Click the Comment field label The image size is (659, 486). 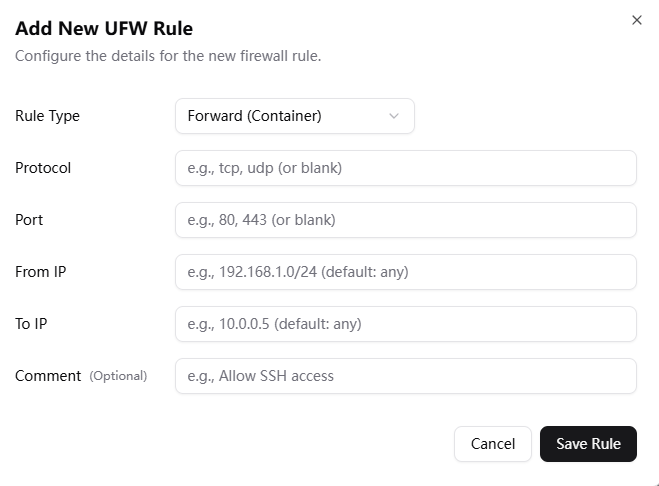point(48,376)
